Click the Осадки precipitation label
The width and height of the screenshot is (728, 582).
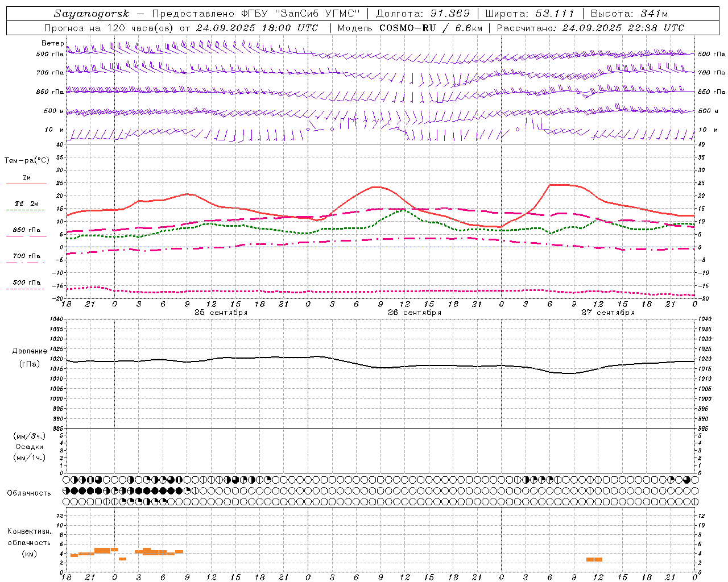tap(30, 447)
